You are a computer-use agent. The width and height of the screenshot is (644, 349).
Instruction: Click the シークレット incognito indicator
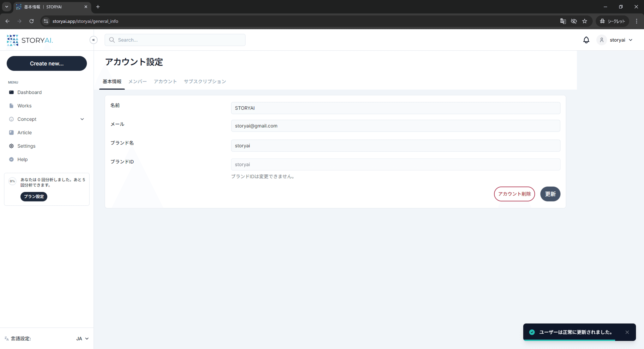click(x=612, y=21)
